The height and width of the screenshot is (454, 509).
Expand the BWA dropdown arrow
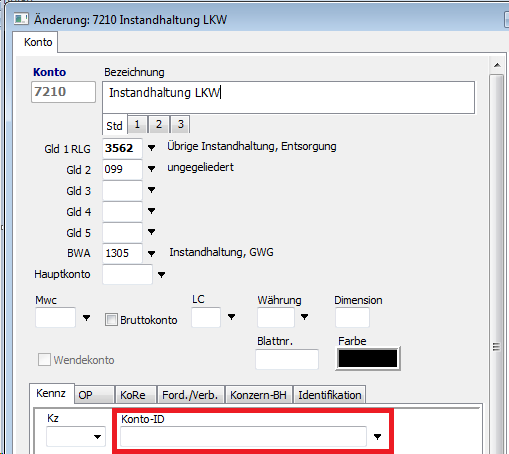(151, 254)
